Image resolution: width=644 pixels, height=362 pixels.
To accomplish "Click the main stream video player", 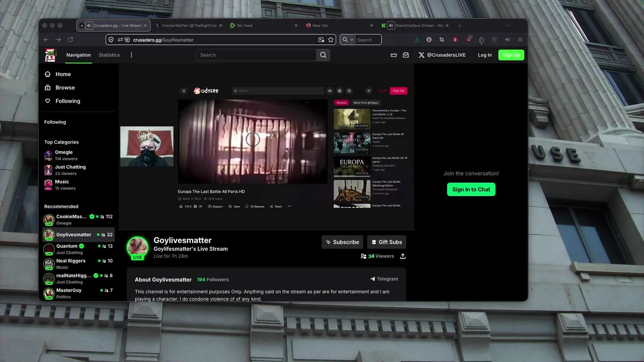I will [x=266, y=147].
